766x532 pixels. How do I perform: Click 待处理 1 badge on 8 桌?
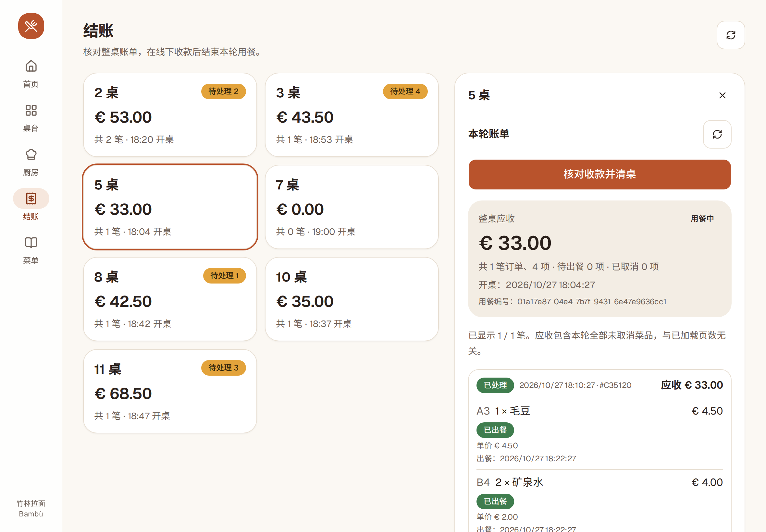[x=224, y=276]
